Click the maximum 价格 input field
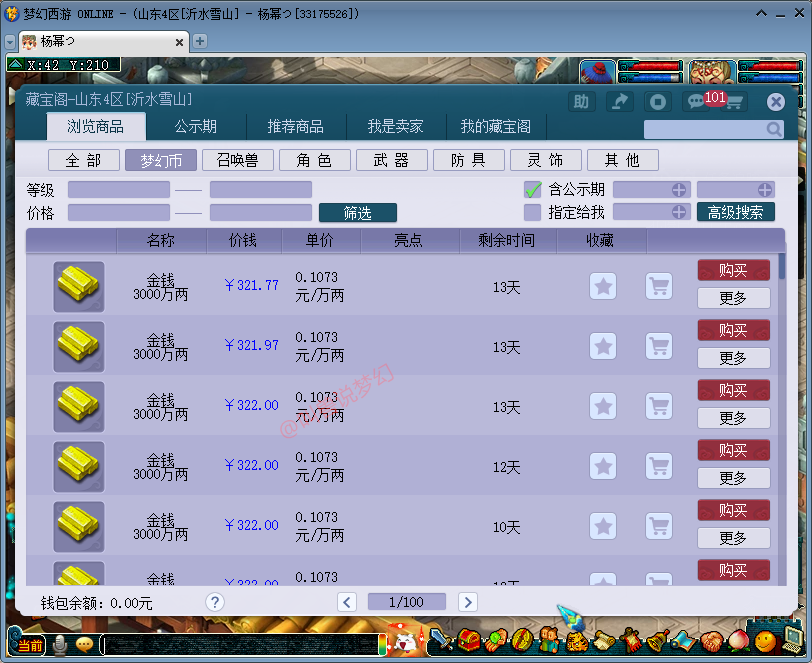Image resolution: width=812 pixels, height=663 pixels. coord(260,212)
